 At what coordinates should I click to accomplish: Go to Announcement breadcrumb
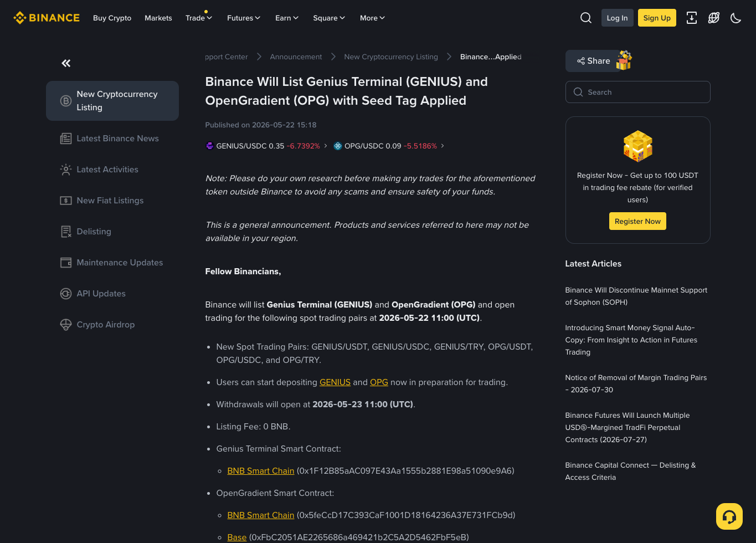point(296,57)
